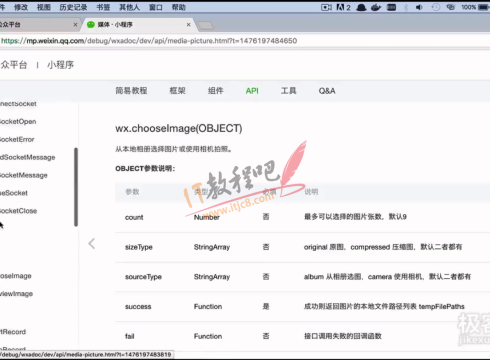Collapse the sidebar with the left chevron

click(92, 244)
